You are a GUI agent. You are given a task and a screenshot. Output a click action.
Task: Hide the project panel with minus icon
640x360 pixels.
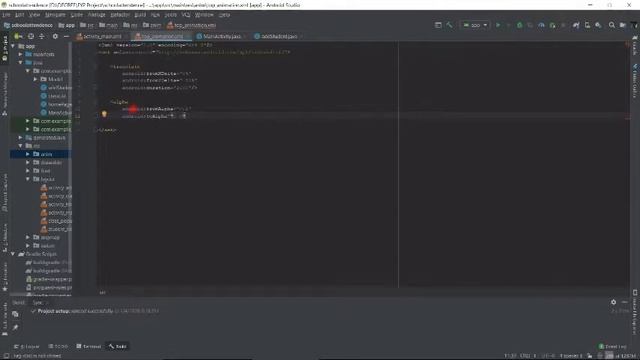[66, 36]
